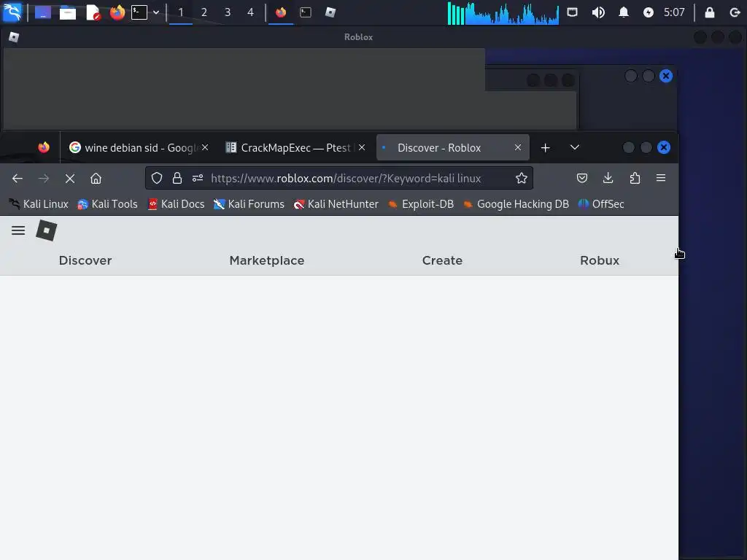Go to the Firefox home page

96,179
